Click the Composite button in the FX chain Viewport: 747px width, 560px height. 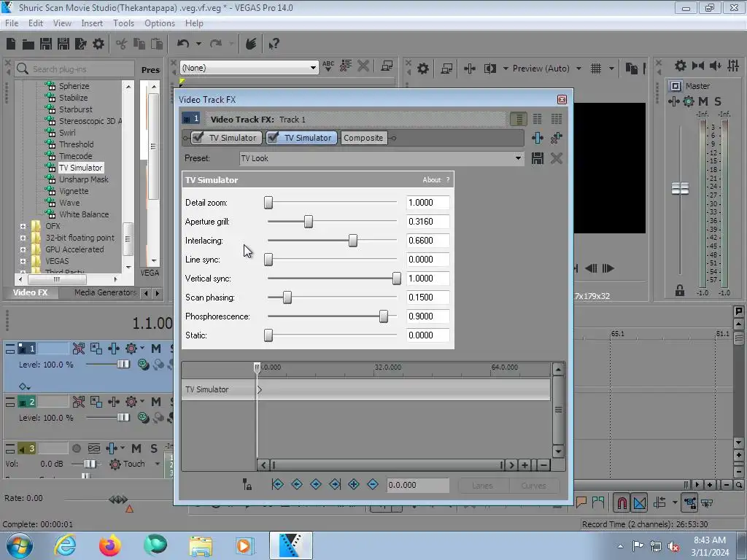[363, 138]
